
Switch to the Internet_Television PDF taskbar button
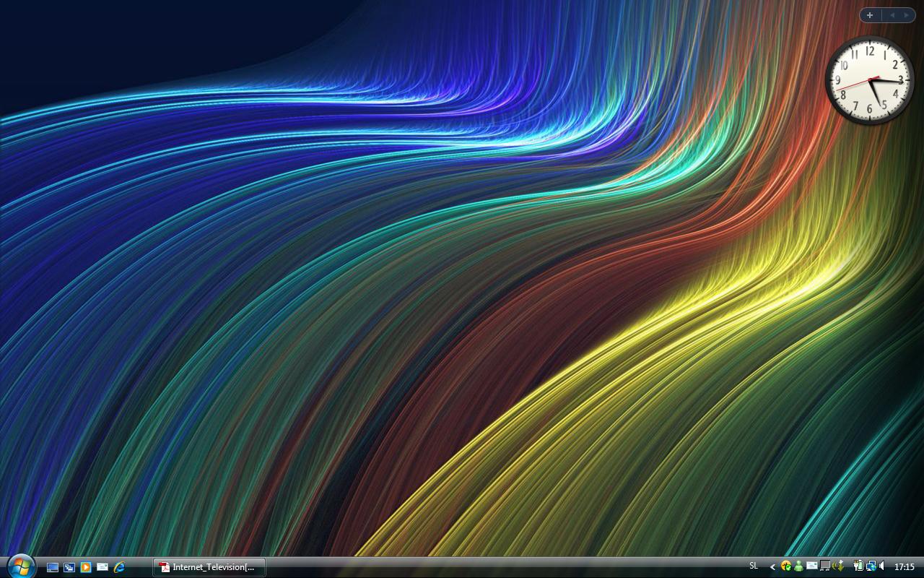click(x=209, y=567)
